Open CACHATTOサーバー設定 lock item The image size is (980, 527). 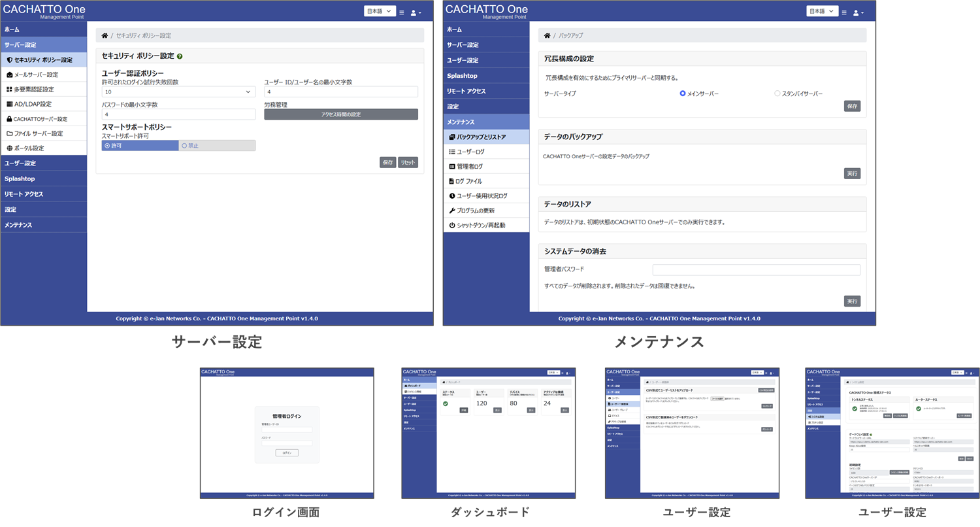coord(44,119)
